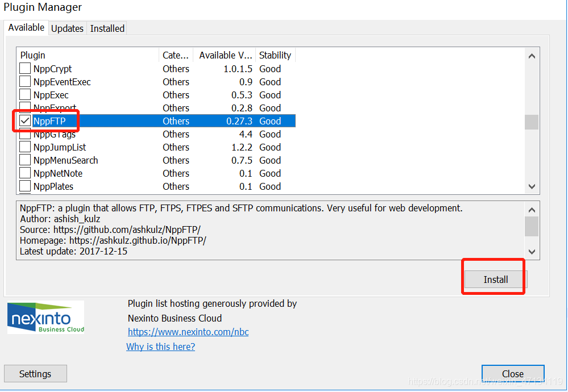Image resolution: width=568 pixels, height=392 pixels.
Task: Click the Install button
Action: pyautogui.click(x=496, y=280)
